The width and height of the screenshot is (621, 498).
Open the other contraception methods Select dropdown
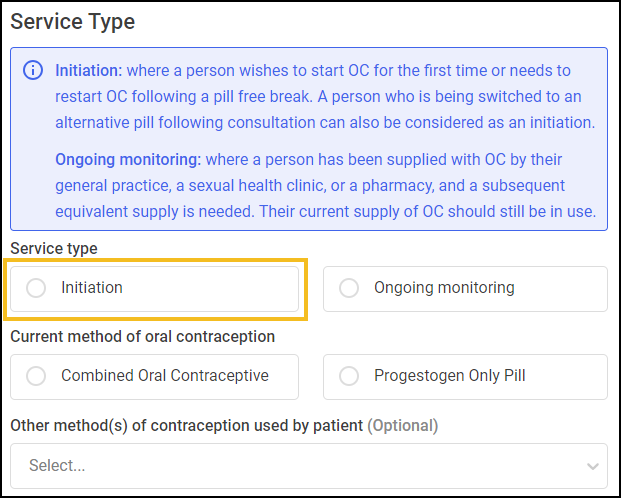309,466
